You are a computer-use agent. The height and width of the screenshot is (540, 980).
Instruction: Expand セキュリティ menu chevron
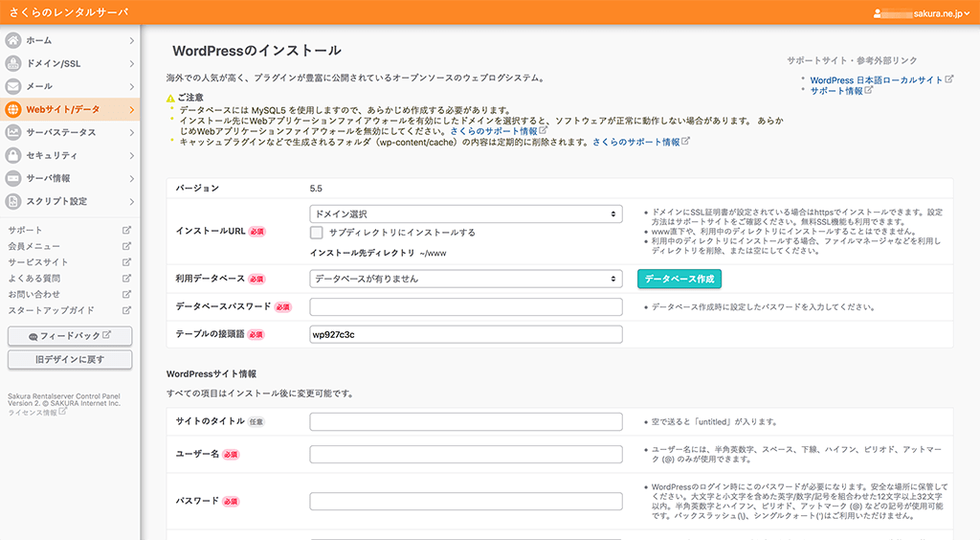[132, 155]
